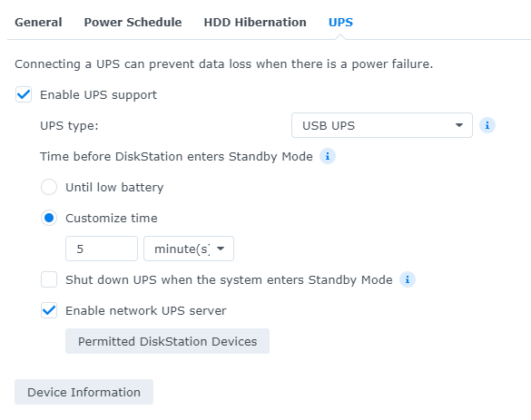Check Shut down UPS when system enters Standby
This screenshot has width=531, height=420.
(x=49, y=279)
